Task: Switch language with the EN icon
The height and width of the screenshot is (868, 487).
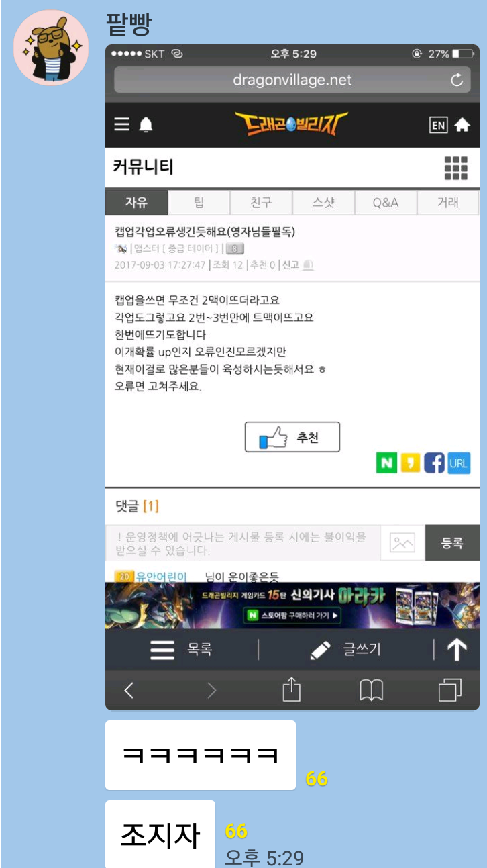Action: point(438,125)
